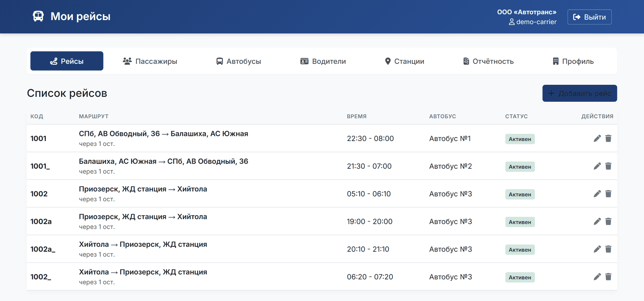
Task: Edit the 1002a_ route row
Action: coord(597,249)
